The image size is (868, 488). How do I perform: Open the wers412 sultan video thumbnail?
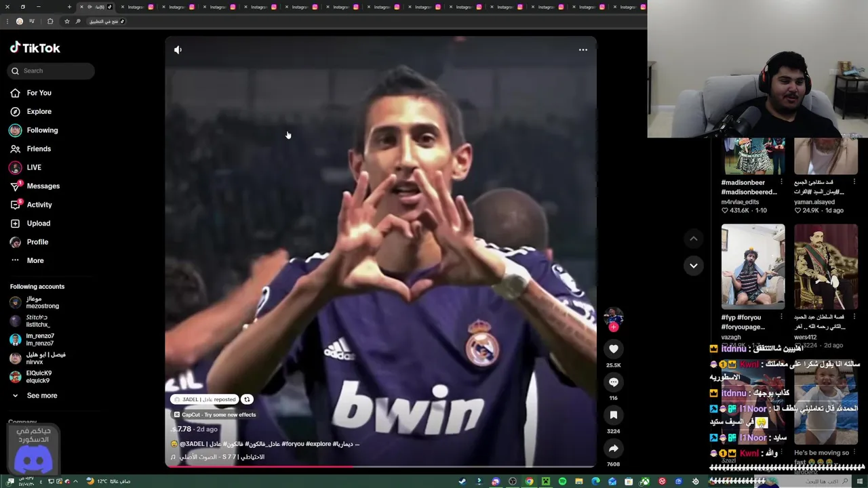826,266
